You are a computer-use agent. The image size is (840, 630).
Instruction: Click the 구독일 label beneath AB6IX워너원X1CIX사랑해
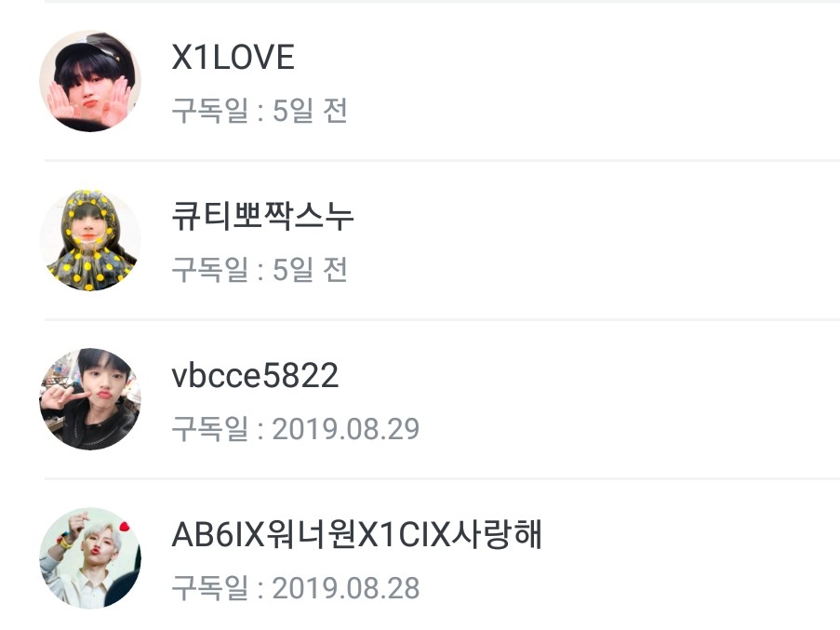(x=210, y=588)
